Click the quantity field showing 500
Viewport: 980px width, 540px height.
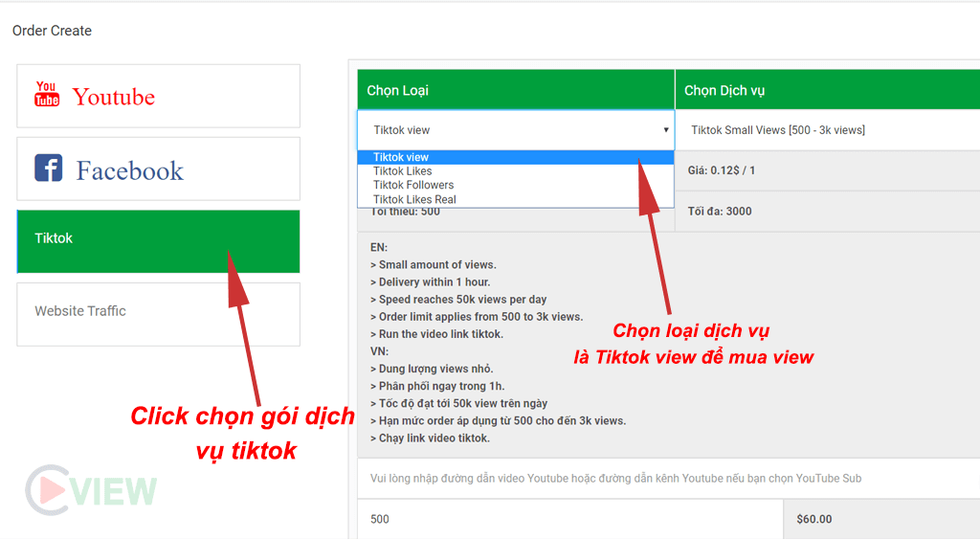[x=570, y=519]
